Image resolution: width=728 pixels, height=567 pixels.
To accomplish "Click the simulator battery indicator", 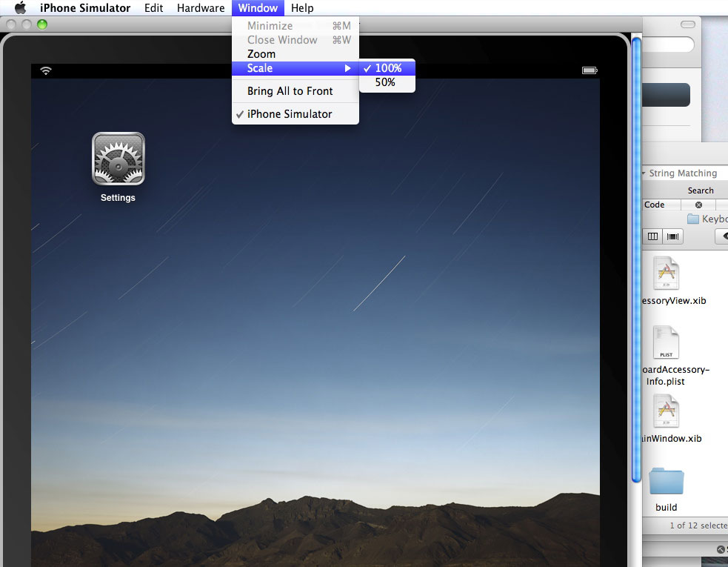I will (590, 70).
